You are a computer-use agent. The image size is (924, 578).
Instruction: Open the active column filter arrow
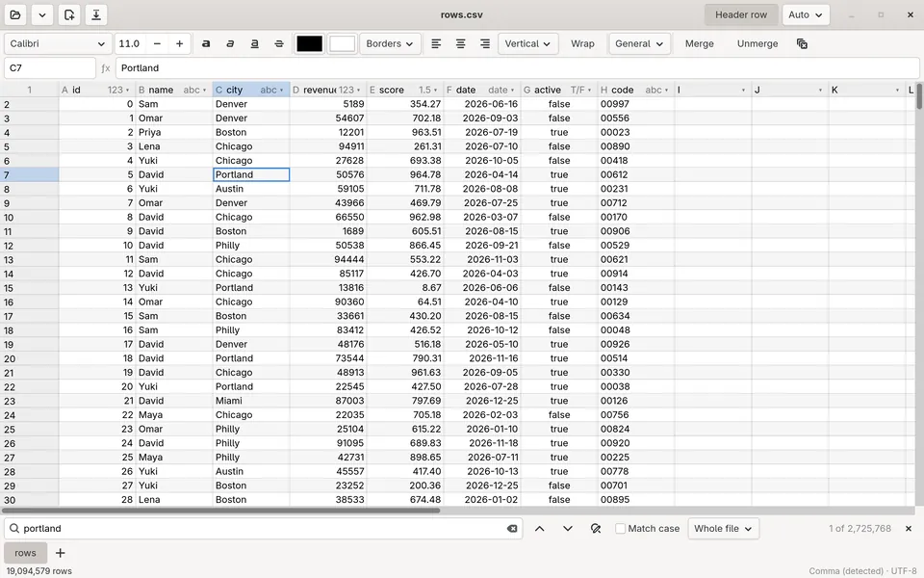coord(589,91)
